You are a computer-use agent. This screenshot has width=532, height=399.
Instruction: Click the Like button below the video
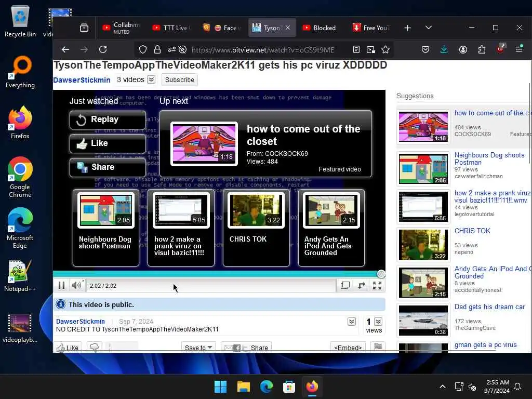(68, 348)
